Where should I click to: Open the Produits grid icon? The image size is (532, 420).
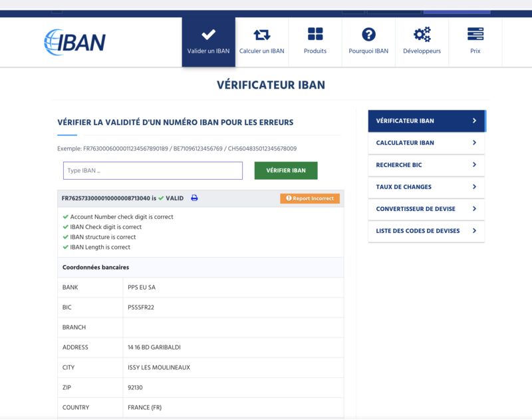[x=315, y=35]
